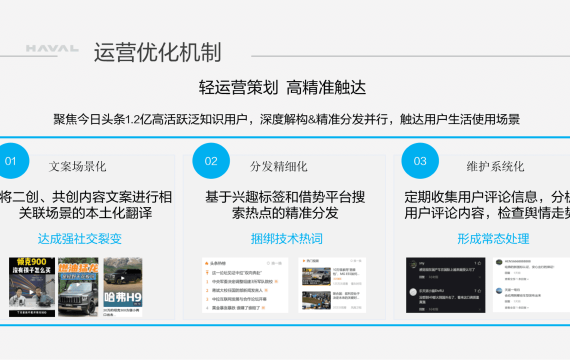This screenshot has width=570, height=360.
Task: Click the 形成常态处理 blue text
Action: pyautogui.click(x=493, y=239)
